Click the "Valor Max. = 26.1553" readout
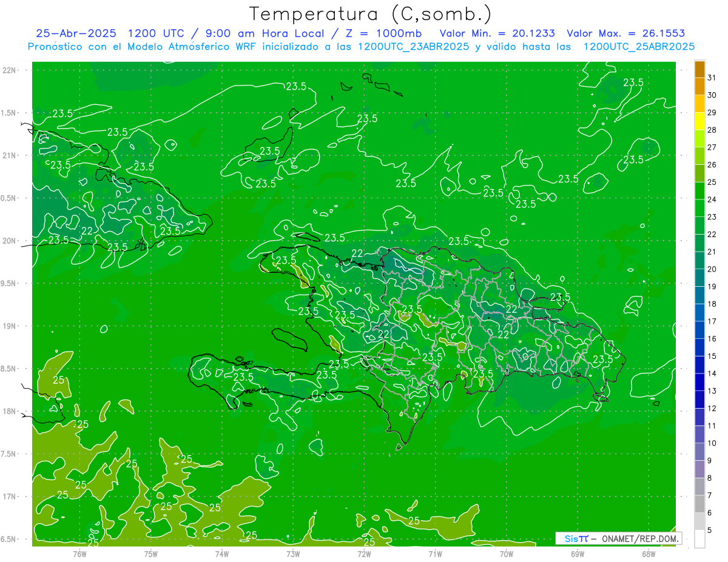Image resolution: width=728 pixels, height=562 pixels. point(625,33)
